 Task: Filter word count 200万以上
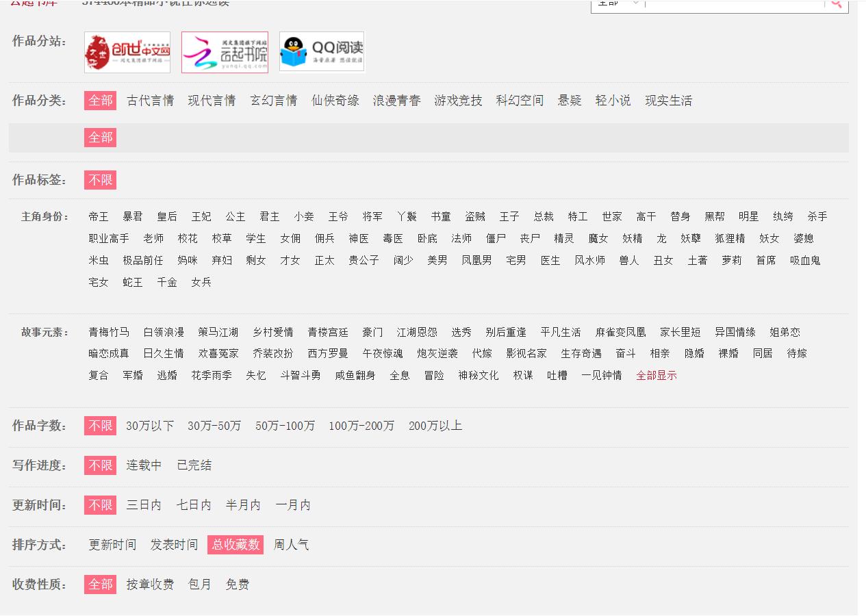[435, 426]
